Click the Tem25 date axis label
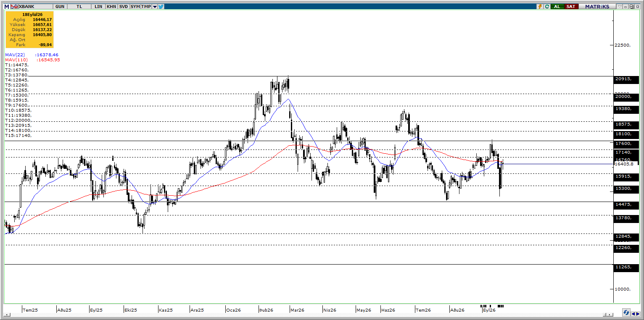Image resolution: width=644 pixels, height=320 pixels. click(x=30, y=310)
